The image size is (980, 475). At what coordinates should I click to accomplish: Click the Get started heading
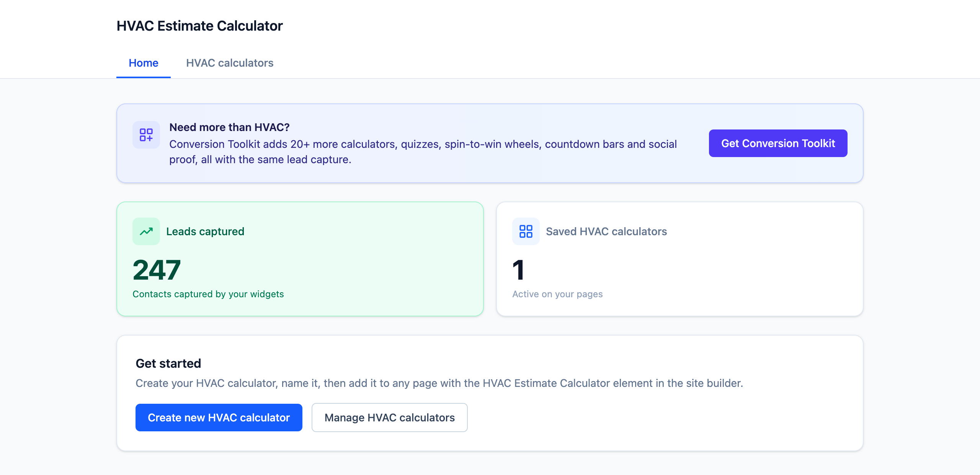tap(168, 363)
